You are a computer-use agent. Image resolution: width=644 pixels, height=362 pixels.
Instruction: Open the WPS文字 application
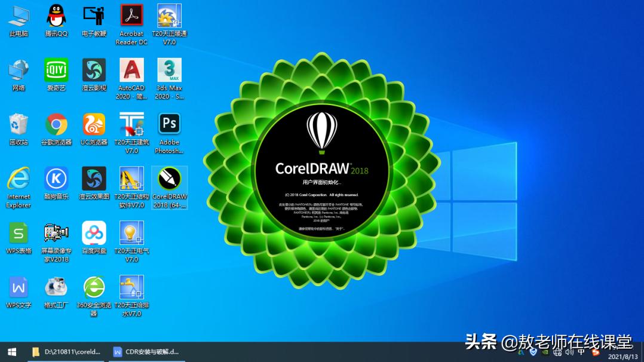(x=19, y=287)
